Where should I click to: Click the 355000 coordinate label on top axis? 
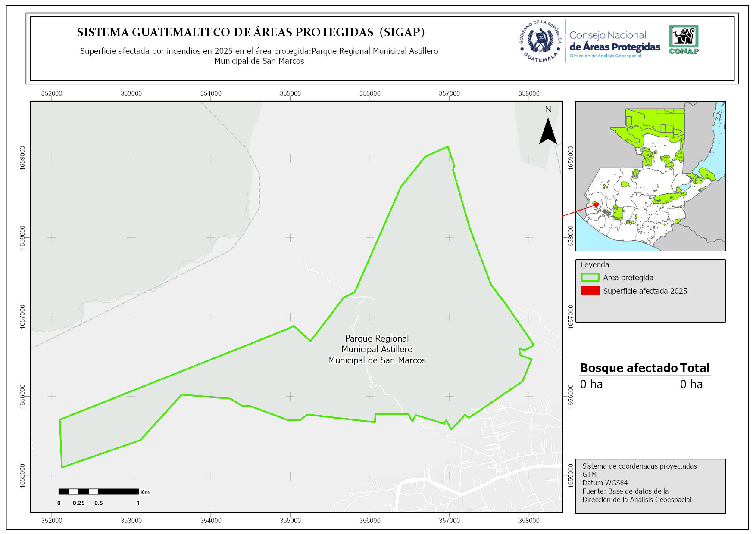(x=290, y=93)
